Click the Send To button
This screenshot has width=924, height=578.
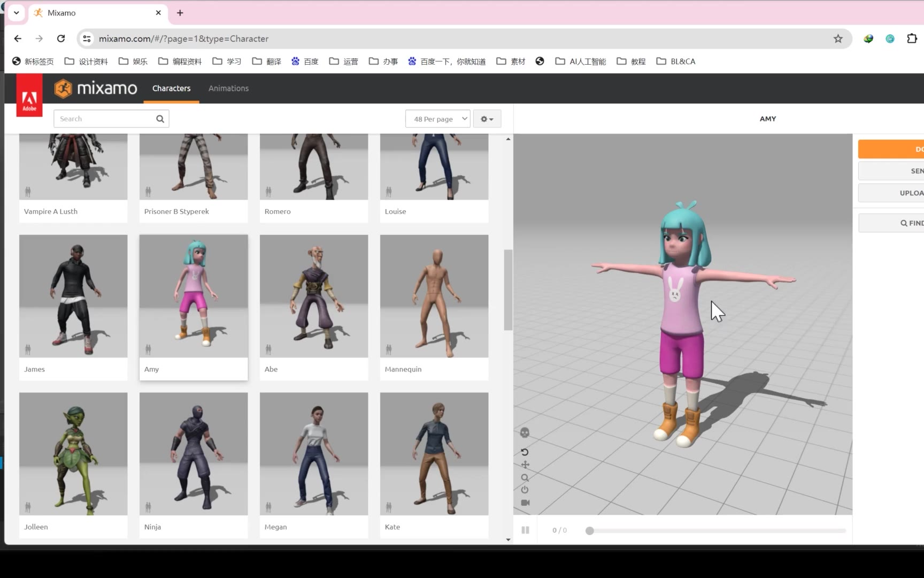(x=891, y=171)
